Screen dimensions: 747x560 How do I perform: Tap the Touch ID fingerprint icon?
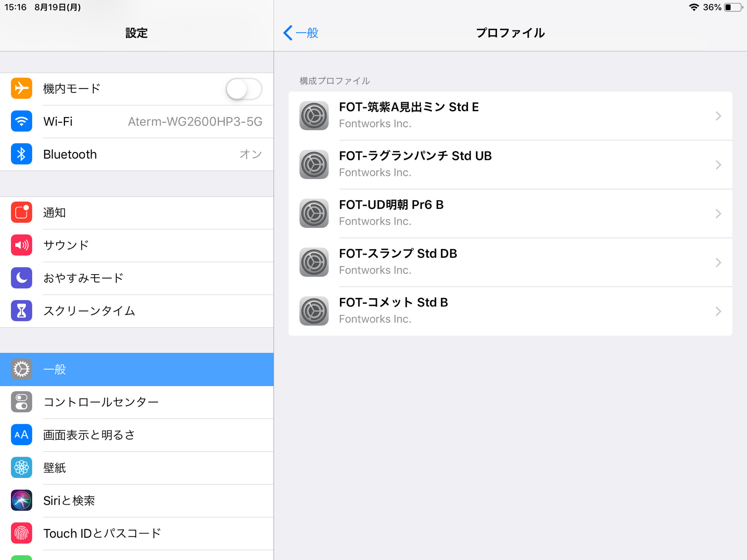[x=21, y=533]
